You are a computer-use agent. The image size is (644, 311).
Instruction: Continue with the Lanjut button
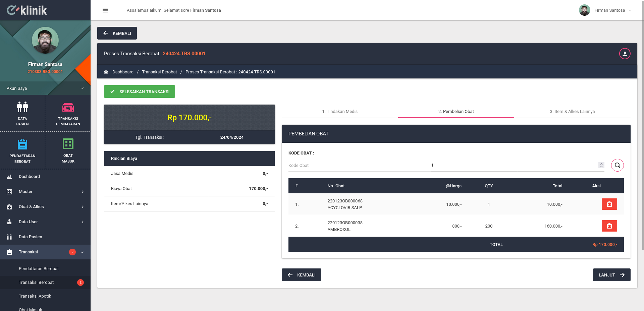coord(611,275)
